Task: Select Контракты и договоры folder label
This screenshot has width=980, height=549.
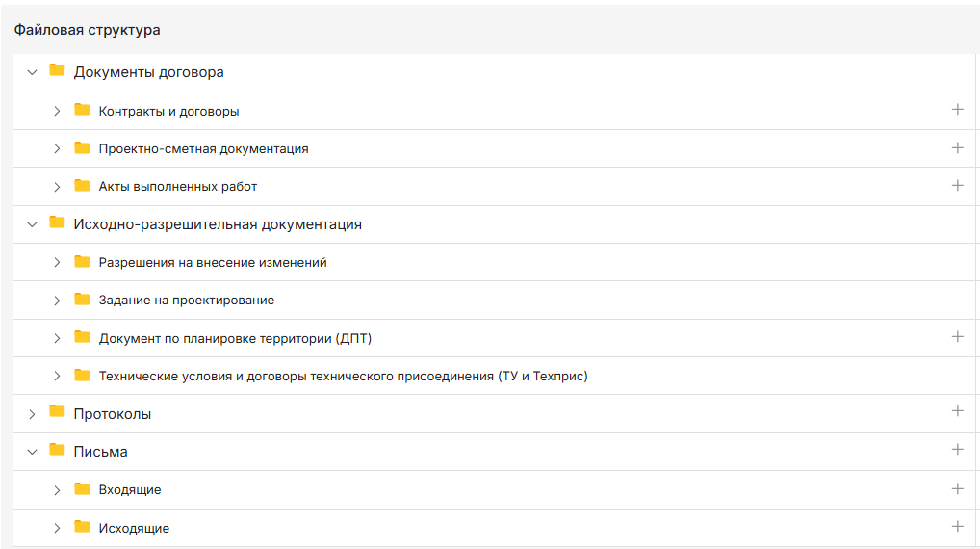Action: pyautogui.click(x=168, y=111)
